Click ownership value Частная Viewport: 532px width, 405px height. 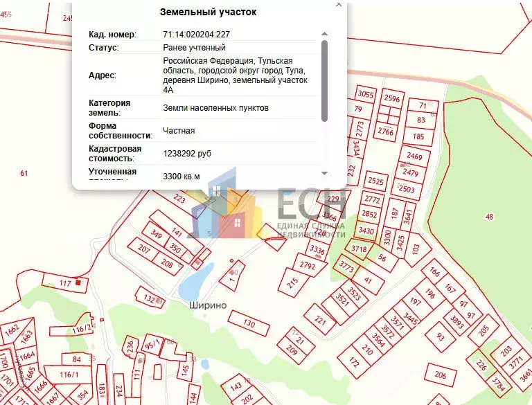tap(179, 131)
